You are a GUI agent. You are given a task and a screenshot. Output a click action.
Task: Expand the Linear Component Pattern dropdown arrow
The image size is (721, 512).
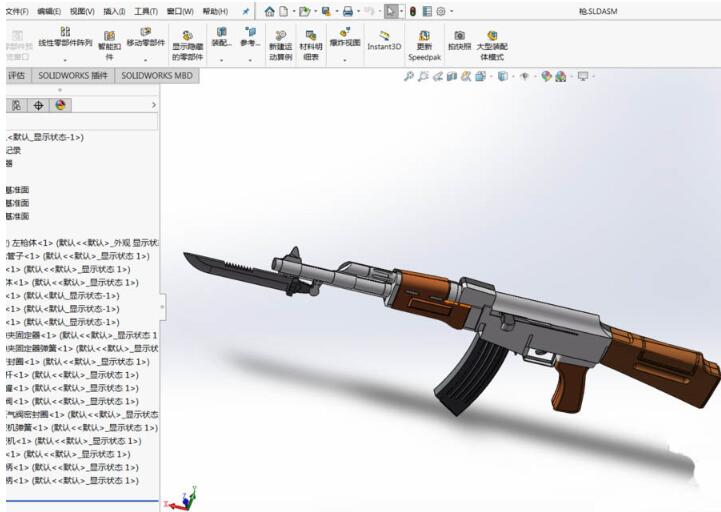(65, 60)
